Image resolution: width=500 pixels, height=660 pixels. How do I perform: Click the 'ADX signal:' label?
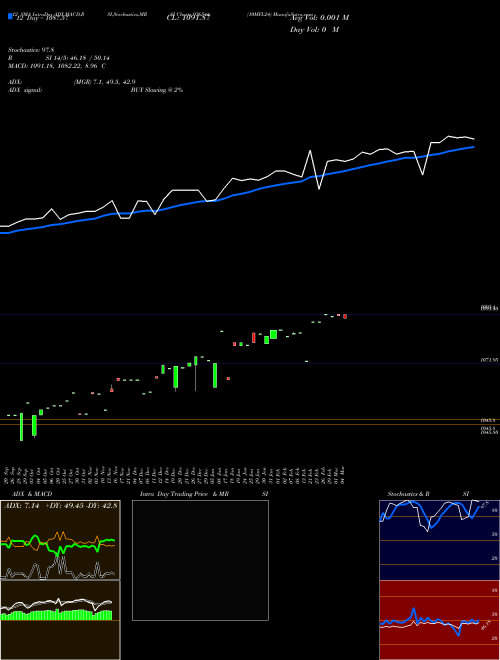pos(25,90)
